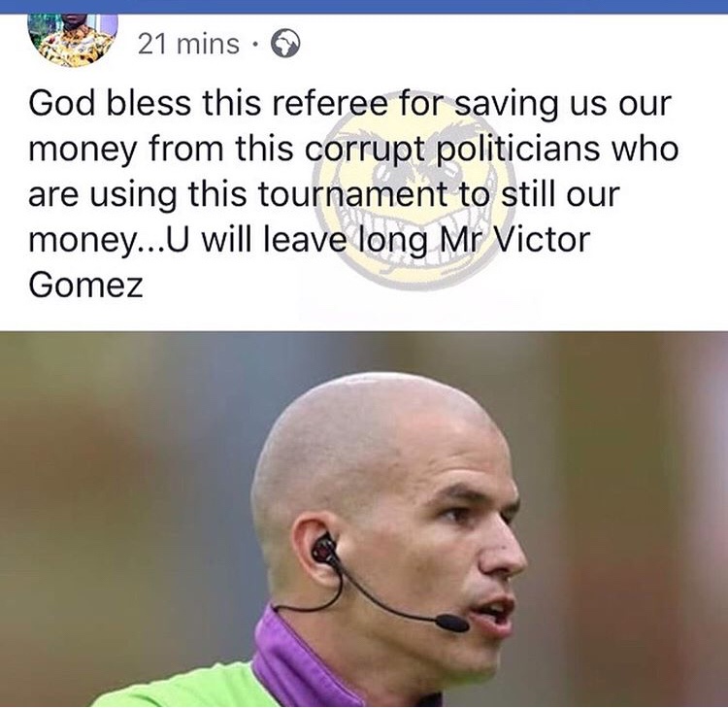
Task: Tap the grinning smiley watermark logo
Action: (413, 191)
